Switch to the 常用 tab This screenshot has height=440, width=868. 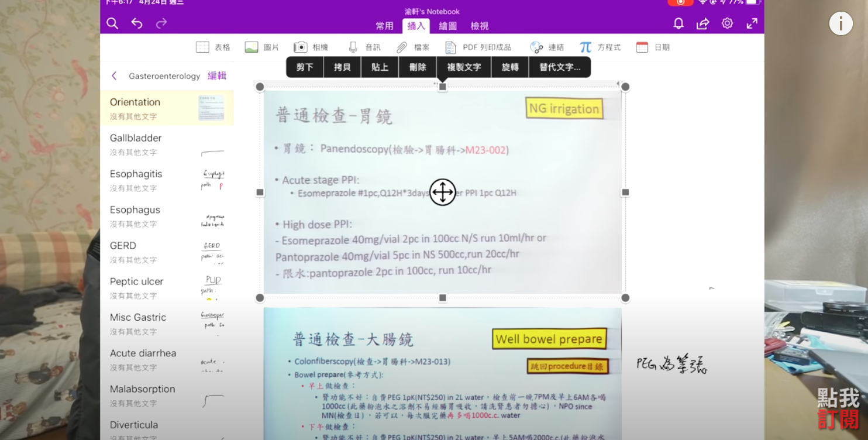pyautogui.click(x=385, y=26)
